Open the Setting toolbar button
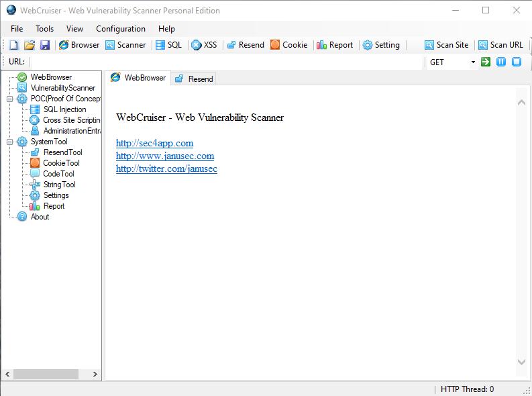The width and height of the screenshot is (532, 396). tap(381, 45)
